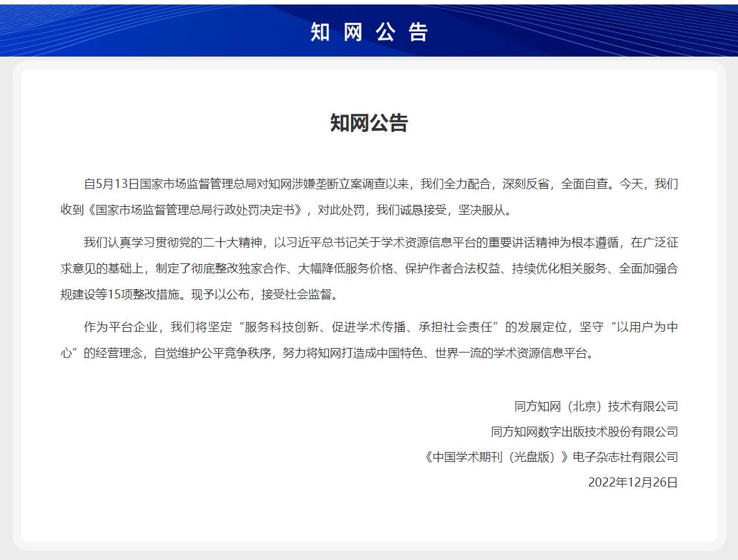Click the signature 《中国学术期刊（光盘版）》电子杂志社有限公司

(x=551, y=457)
